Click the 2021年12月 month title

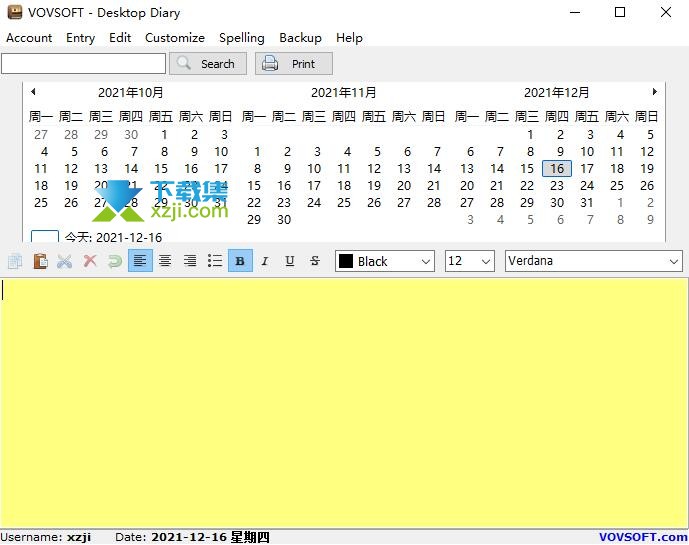[x=556, y=93]
